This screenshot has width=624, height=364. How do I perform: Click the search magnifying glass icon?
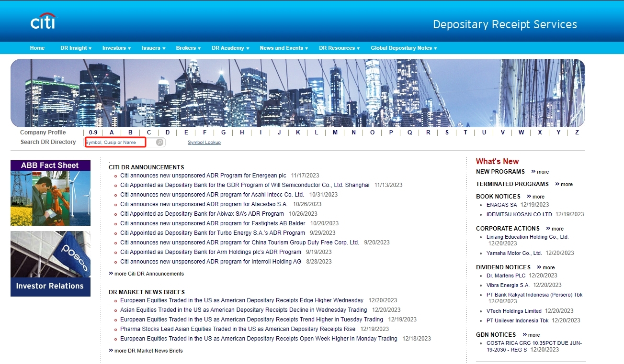[159, 142]
